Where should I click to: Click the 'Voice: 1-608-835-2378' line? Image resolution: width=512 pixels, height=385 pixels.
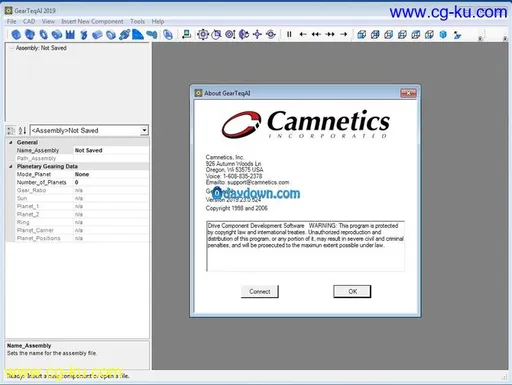[x=234, y=176]
